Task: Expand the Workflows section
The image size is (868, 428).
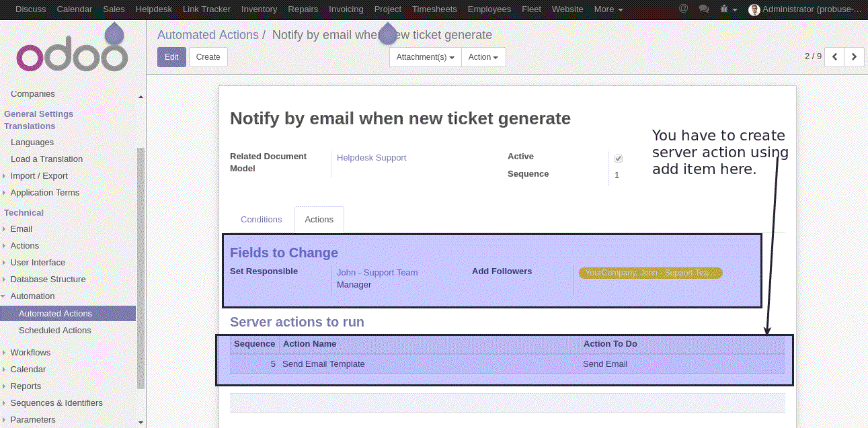Action: 30,352
